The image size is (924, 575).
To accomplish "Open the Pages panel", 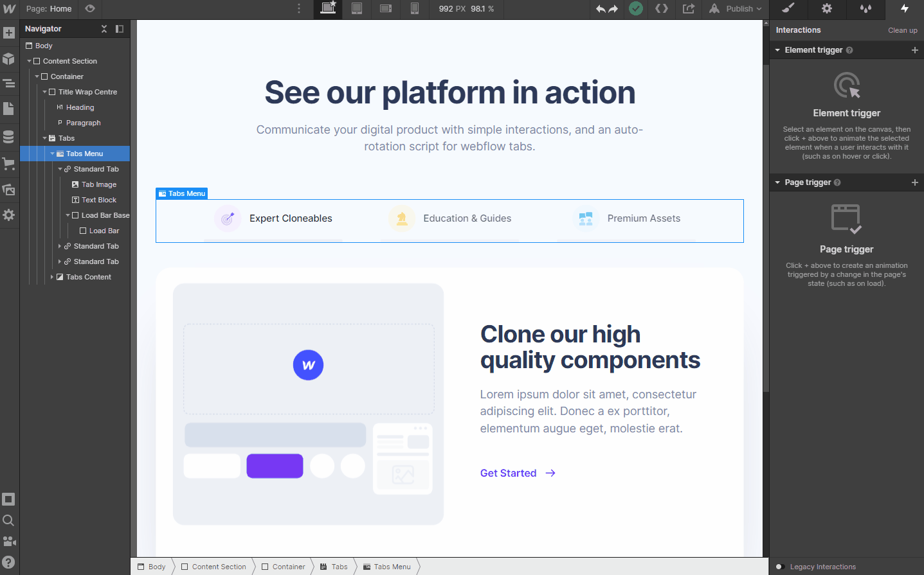I will click(x=9, y=109).
